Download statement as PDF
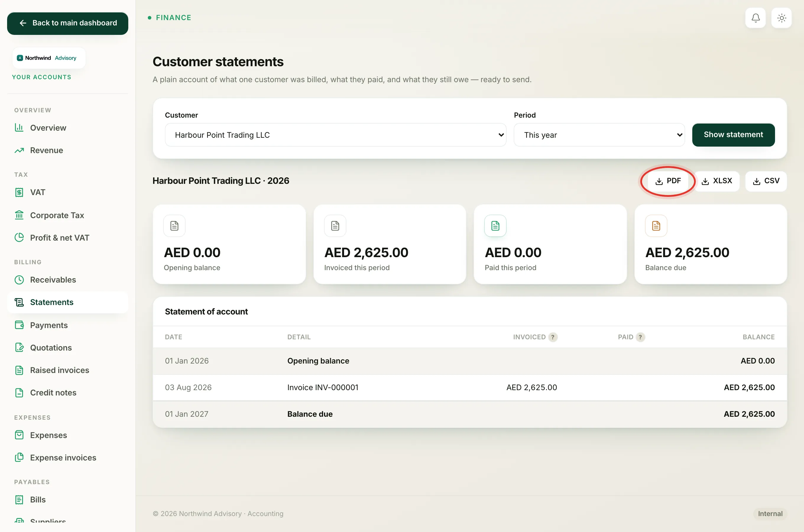The width and height of the screenshot is (804, 532). coord(668,181)
